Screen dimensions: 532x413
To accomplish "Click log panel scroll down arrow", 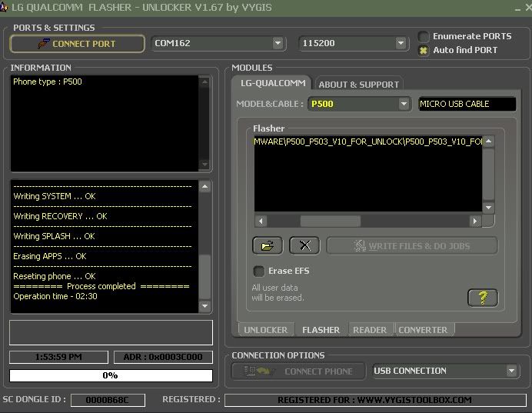I will pos(205,306).
